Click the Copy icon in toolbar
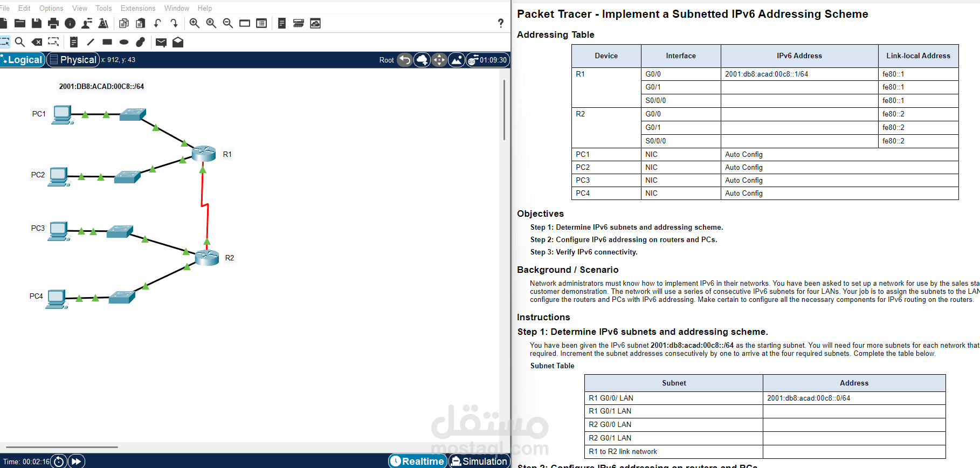The height and width of the screenshot is (468, 980). coord(124,23)
